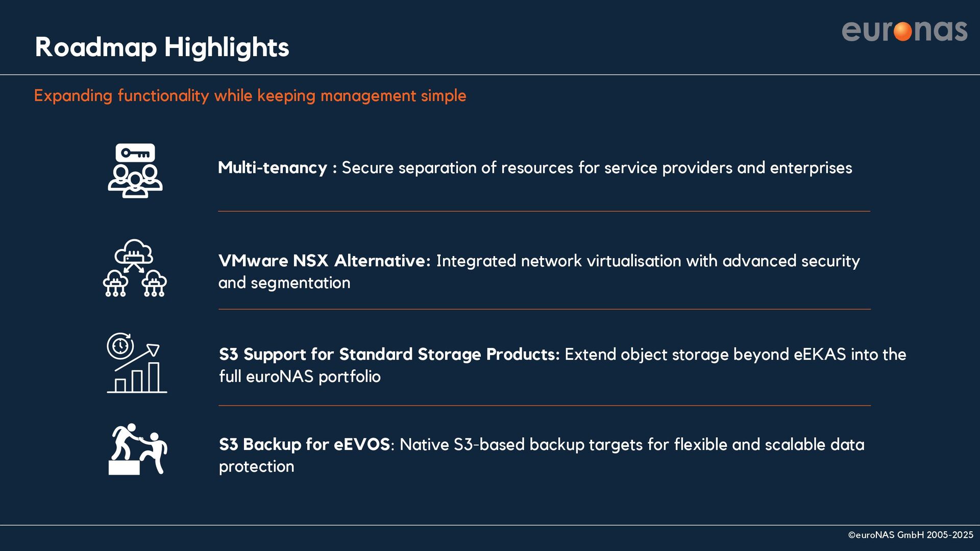Select the 'full euroNAS portfolio' text
The image size is (980, 551).
(300, 377)
